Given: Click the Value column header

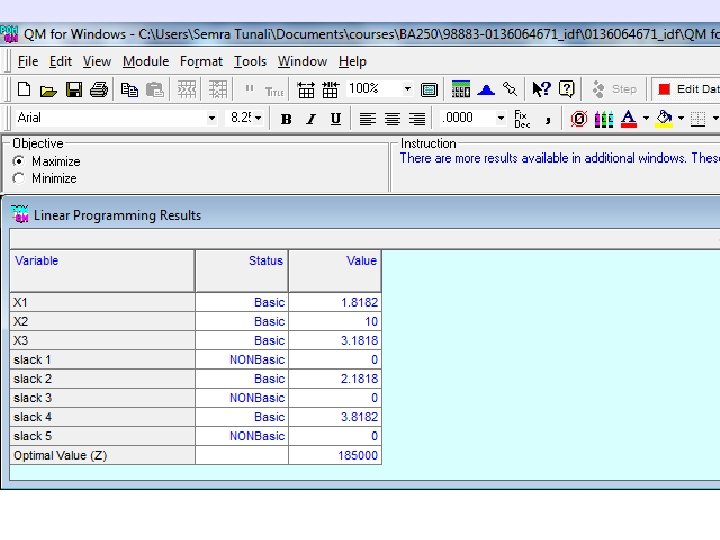Looking at the screenshot, I should (335, 271).
